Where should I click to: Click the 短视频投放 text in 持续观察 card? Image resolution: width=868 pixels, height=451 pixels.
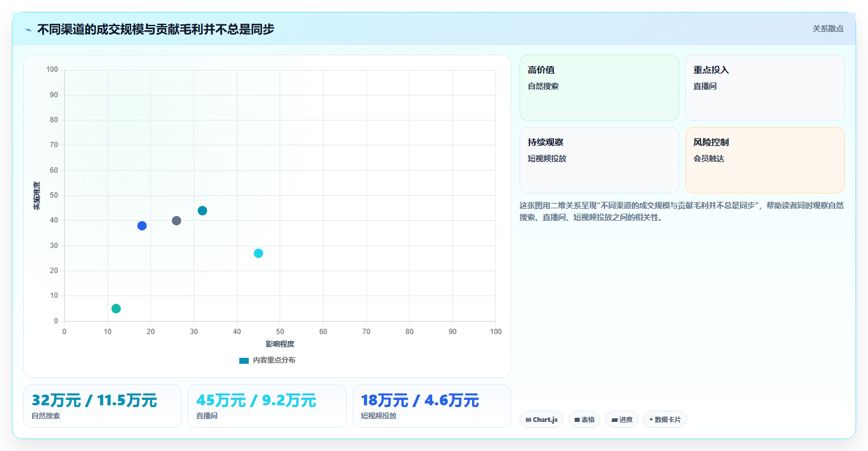click(x=547, y=158)
